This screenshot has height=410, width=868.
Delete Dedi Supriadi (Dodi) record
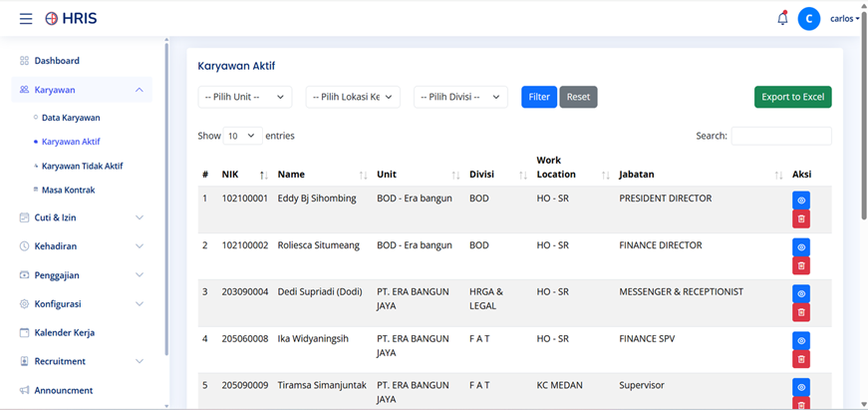coord(801,312)
